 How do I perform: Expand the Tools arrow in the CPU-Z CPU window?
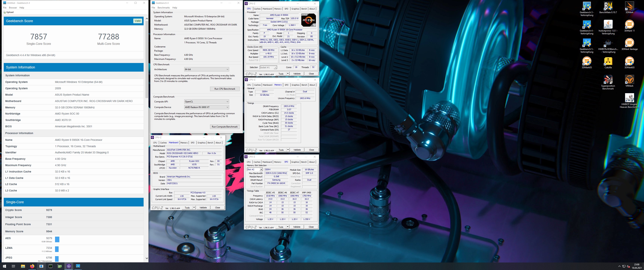tap(288, 74)
